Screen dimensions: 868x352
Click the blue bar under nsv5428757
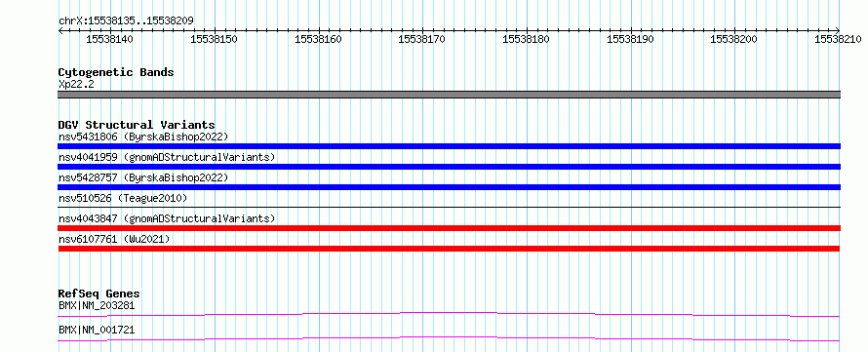pyautogui.click(x=449, y=187)
